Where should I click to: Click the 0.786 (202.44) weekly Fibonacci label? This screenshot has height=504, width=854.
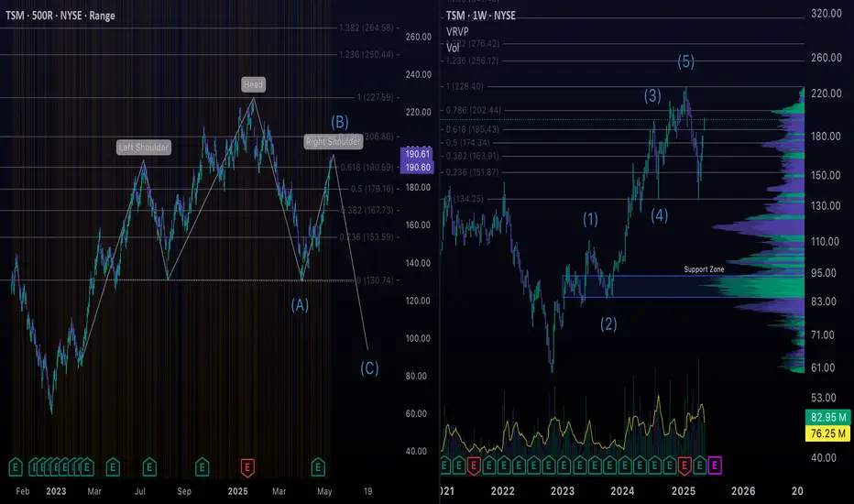pos(474,110)
